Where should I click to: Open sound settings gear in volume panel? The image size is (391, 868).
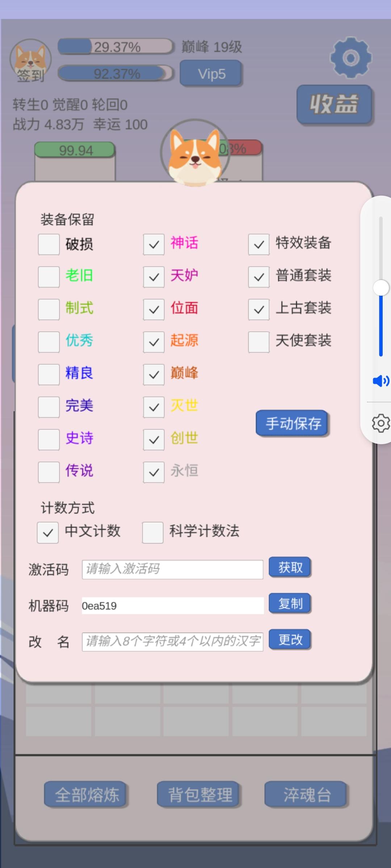381,423
